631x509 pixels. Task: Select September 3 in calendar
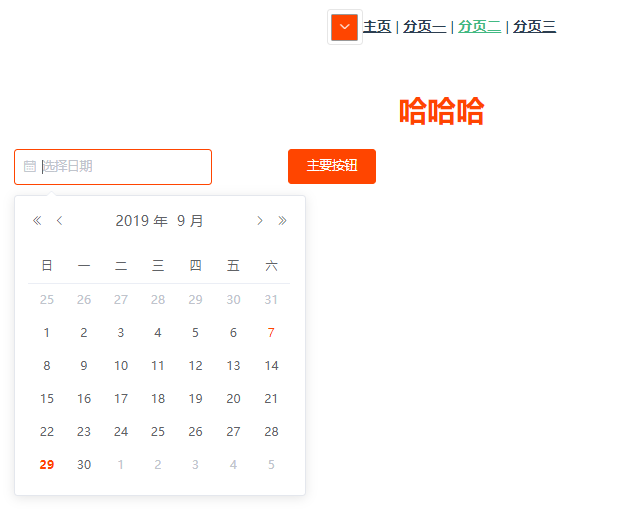pyautogui.click(x=121, y=333)
